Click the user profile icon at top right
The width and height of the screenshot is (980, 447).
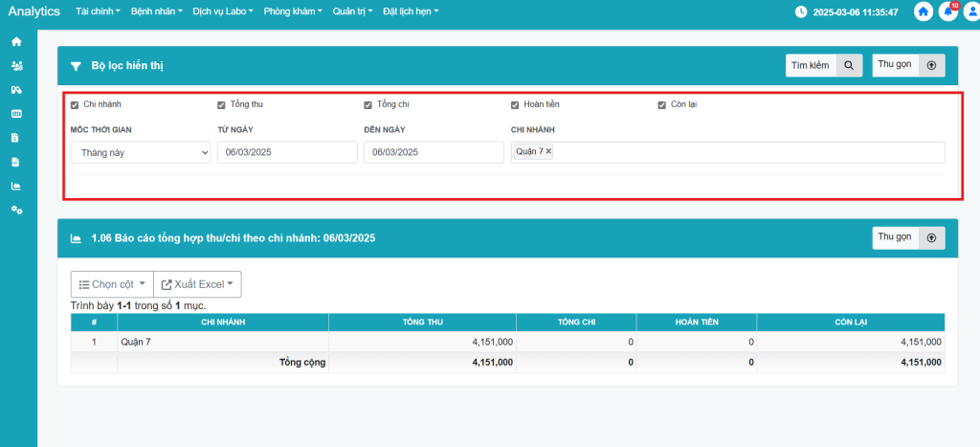971,12
